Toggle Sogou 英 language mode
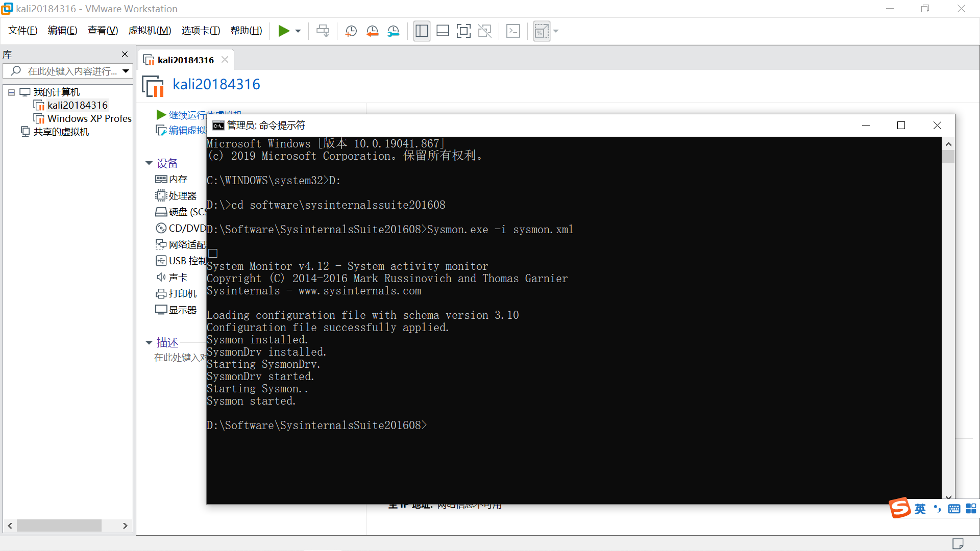 click(x=920, y=509)
